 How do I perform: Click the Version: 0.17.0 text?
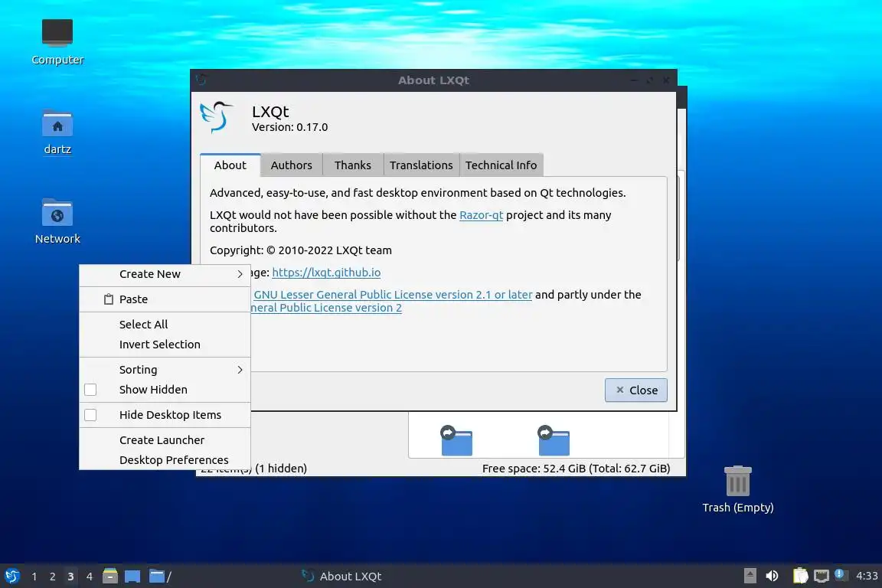[289, 127]
